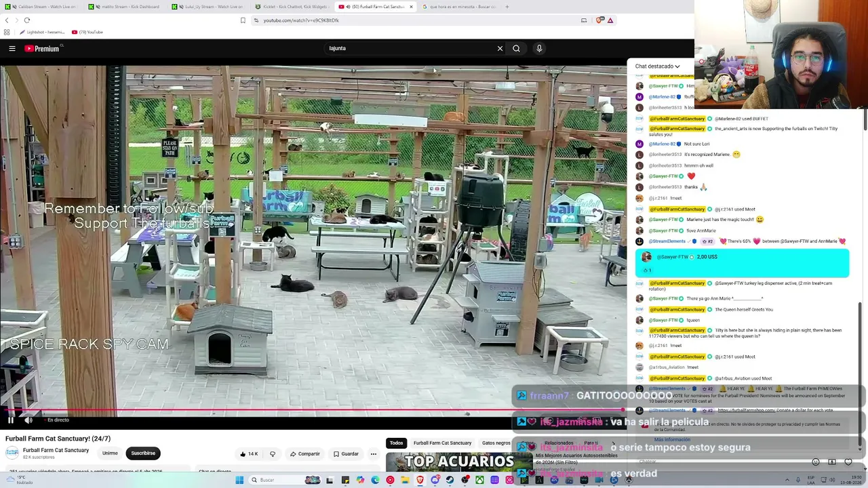Switch to 'malito Stream - Kick Dashboard' tab
Image resolution: width=868 pixels, height=488 pixels.
pos(125,7)
